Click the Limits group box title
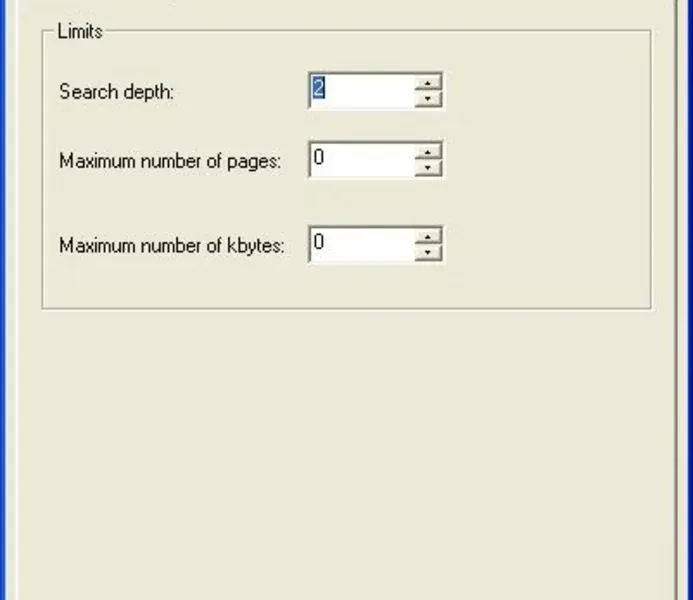The height and width of the screenshot is (600, 693). pyautogui.click(x=80, y=31)
